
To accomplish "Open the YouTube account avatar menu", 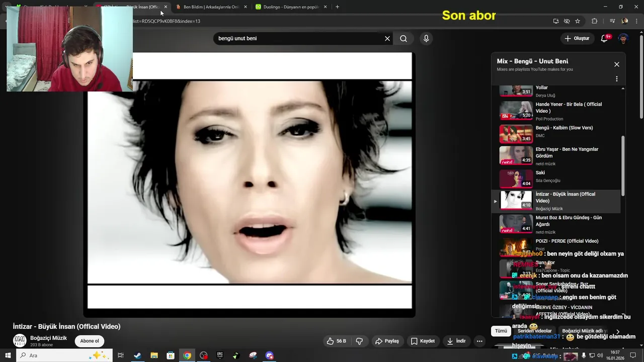I will pyautogui.click(x=623, y=38).
